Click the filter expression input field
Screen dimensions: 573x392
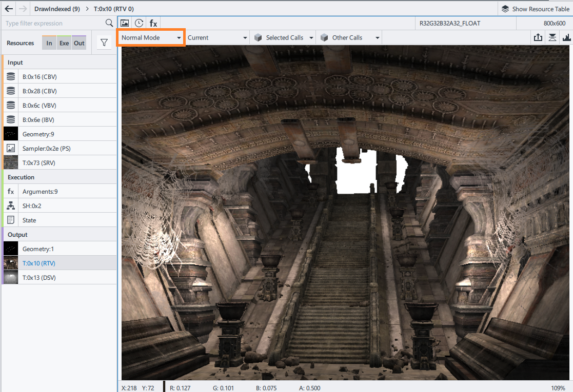(x=54, y=23)
